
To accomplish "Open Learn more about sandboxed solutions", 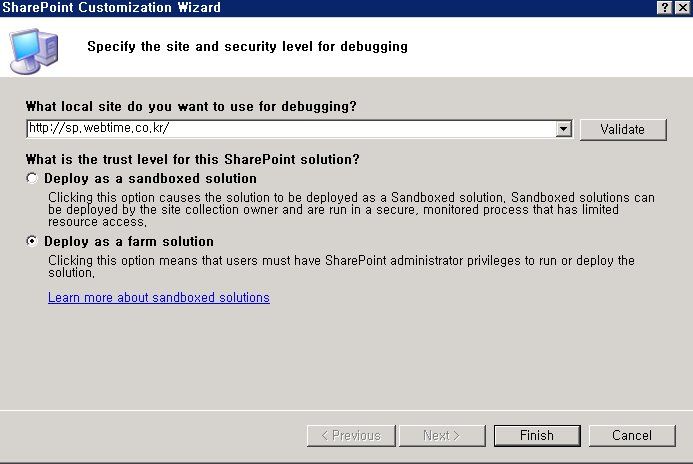I will click(x=159, y=297).
